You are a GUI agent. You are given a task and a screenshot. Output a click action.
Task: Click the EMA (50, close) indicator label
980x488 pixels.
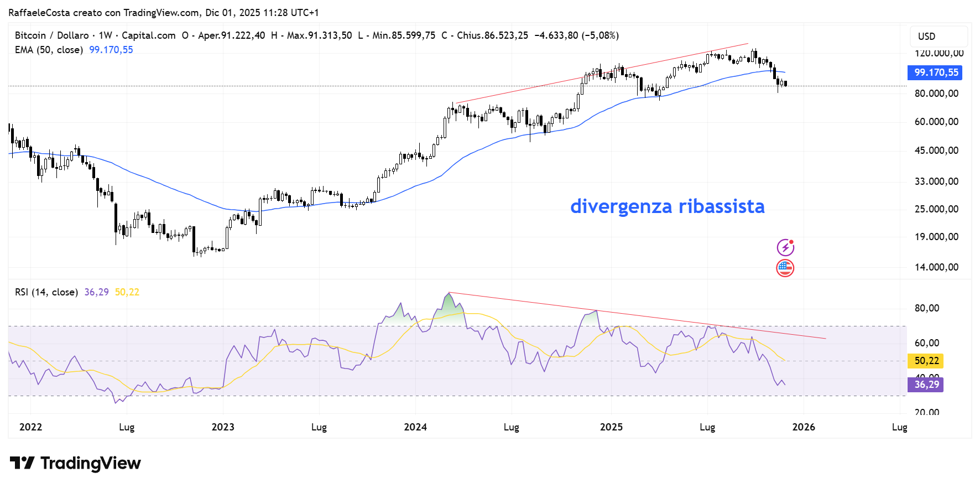pyautogui.click(x=49, y=50)
